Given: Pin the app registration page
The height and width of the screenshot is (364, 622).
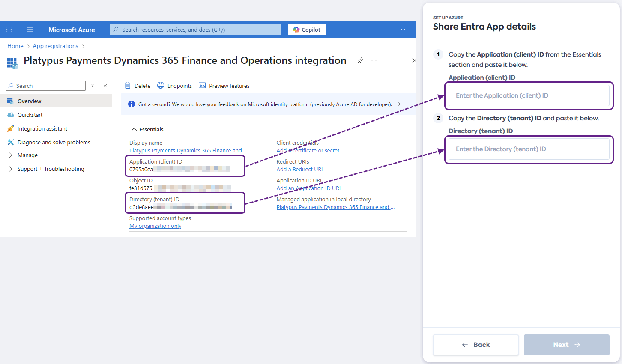Looking at the screenshot, I should (x=360, y=60).
